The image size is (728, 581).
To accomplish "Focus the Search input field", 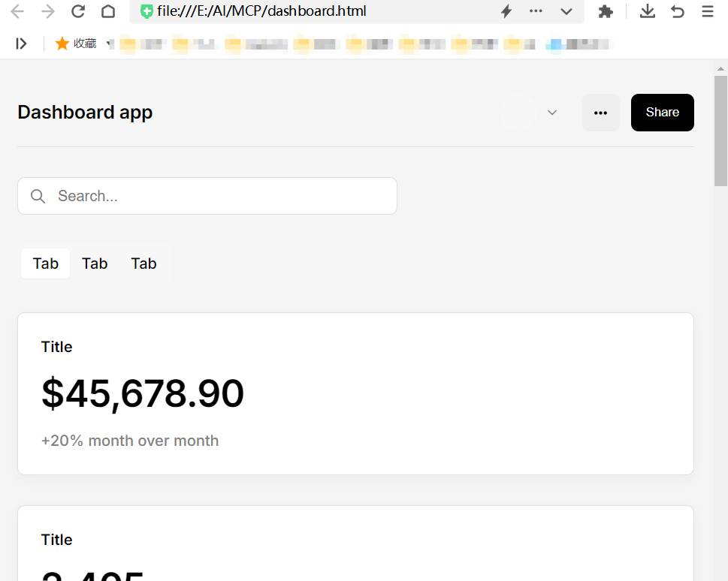I will click(x=207, y=196).
